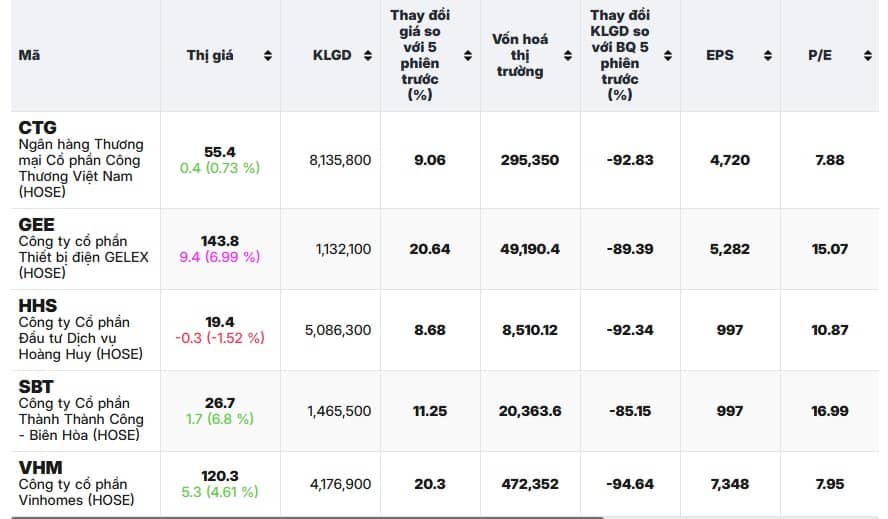Click the KLGD column sort arrows
Screen dimensions: 888x519
[368, 56]
